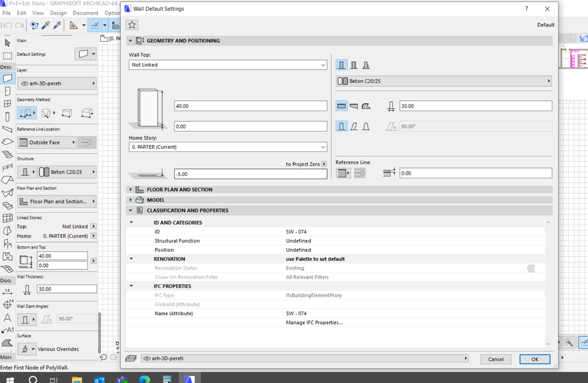Open Manage IFC Properties
The height and width of the screenshot is (383, 588).
pyautogui.click(x=314, y=323)
